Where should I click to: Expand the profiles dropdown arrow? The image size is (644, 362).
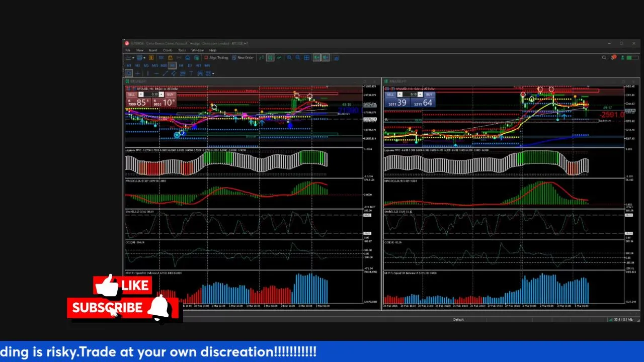(144, 58)
